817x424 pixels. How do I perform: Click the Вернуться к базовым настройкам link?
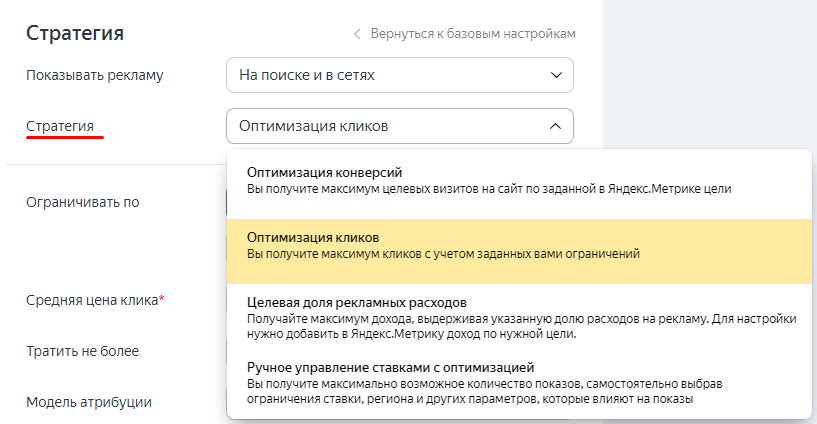click(x=473, y=34)
